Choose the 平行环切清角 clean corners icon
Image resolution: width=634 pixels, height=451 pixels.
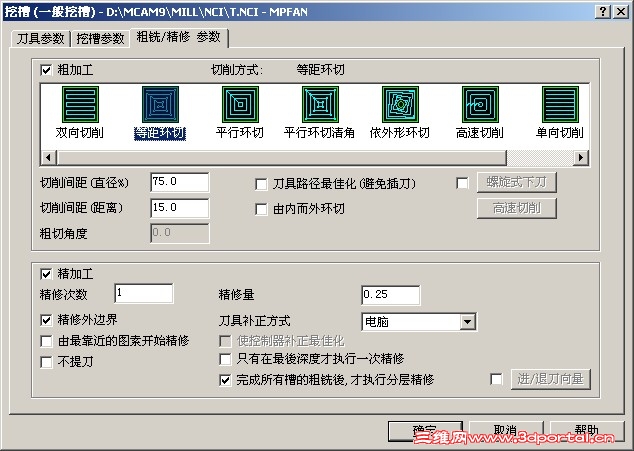click(x=320, y=104)
